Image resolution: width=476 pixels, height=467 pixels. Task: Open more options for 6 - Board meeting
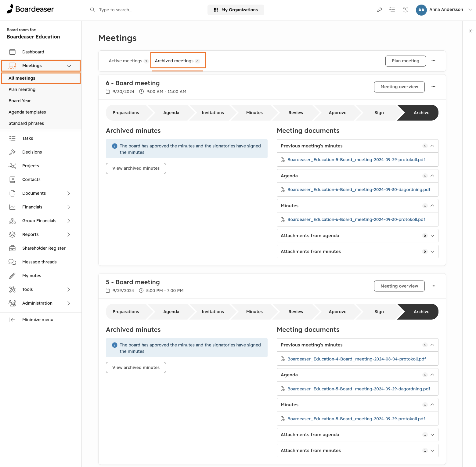click(x=433, y=87)
